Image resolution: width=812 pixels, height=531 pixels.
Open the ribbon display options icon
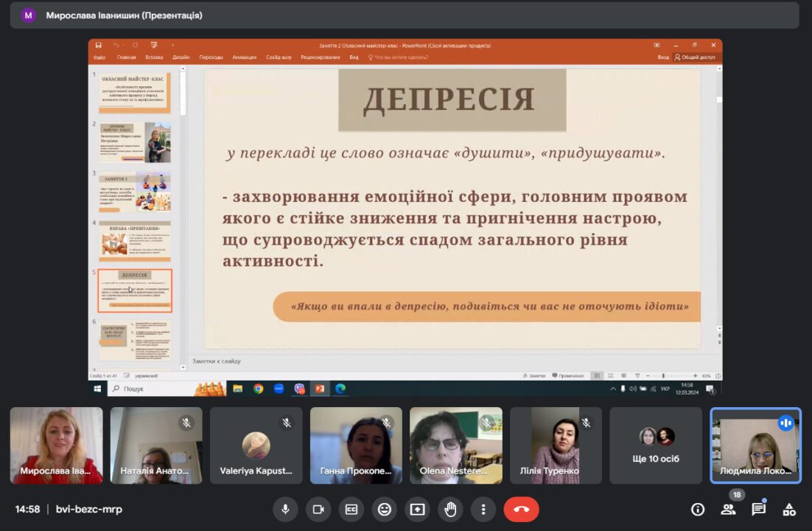657,45
